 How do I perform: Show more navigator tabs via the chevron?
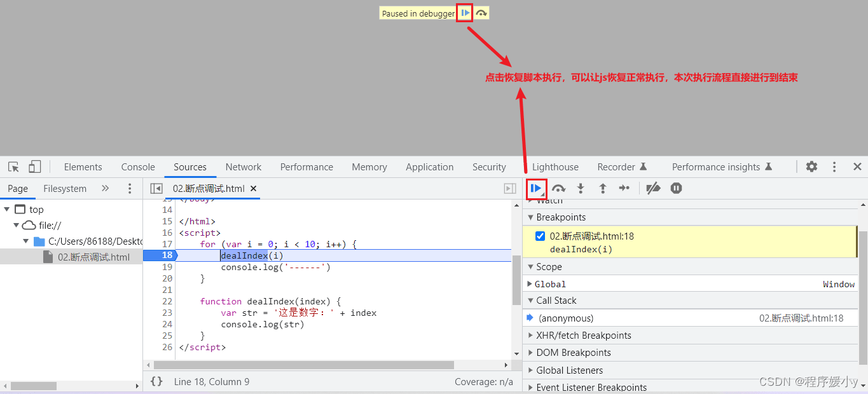(x=106, y=189)
